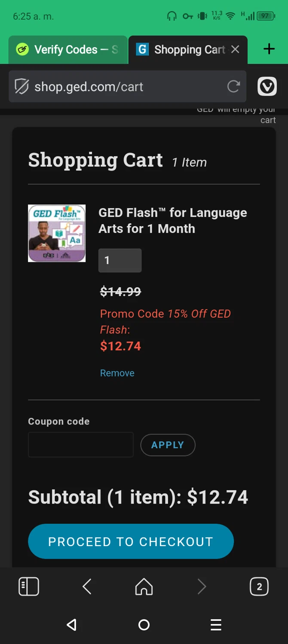Go back to the previous page

(x=87, y=586)
